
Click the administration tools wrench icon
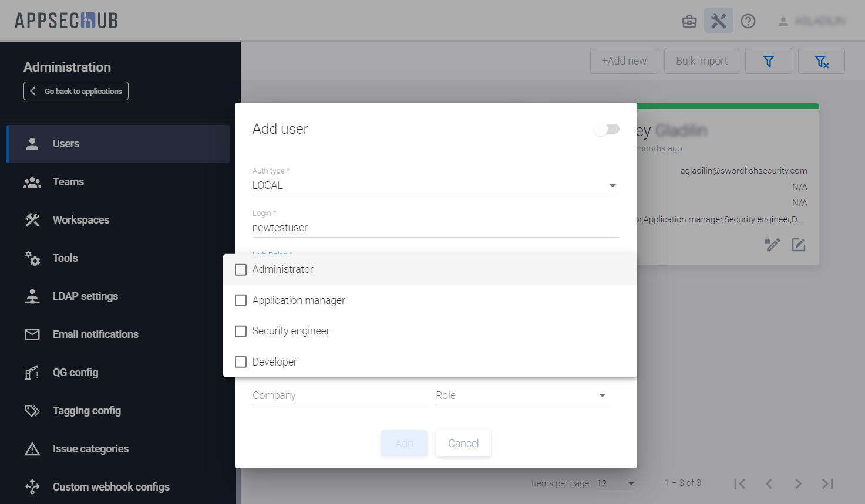[x=718, y=21]
